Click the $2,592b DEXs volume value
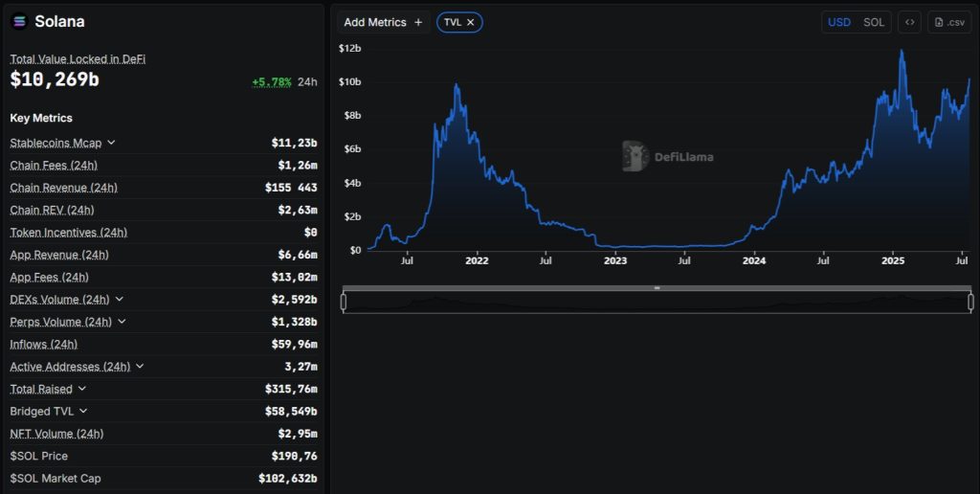 pyautogui.click(x=294, y=300)
